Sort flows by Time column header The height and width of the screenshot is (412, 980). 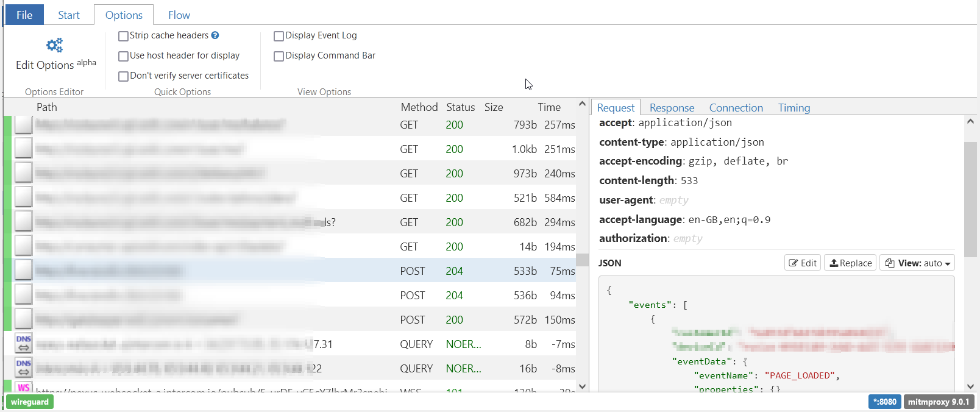pyautogui.click(x=549, y=107)
